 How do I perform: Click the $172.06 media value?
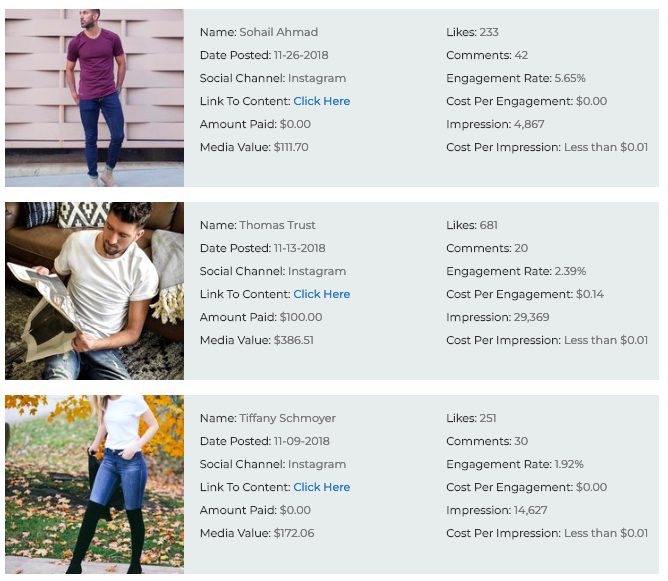[294, 533]
